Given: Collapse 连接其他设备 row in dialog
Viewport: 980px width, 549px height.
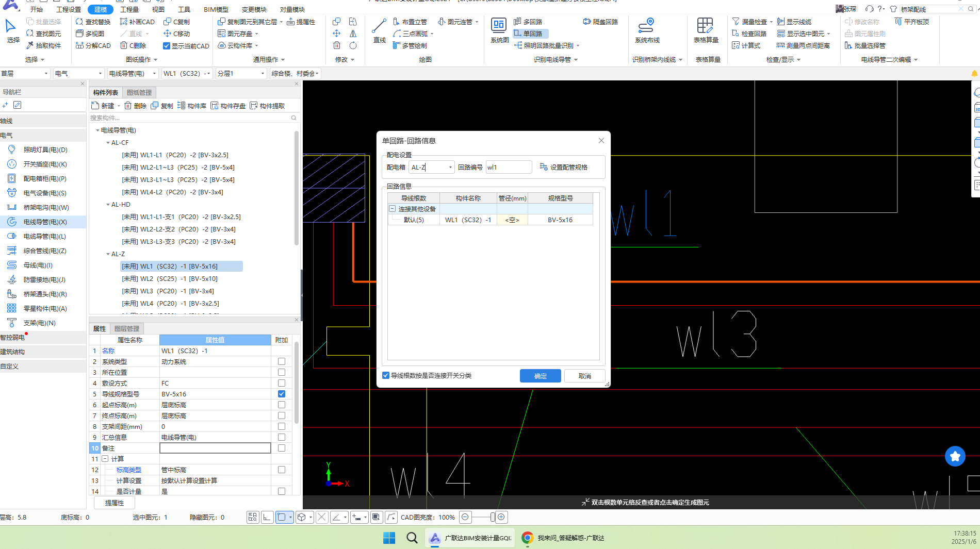Looking at the screenshot, I should click(x=393, y=209).
